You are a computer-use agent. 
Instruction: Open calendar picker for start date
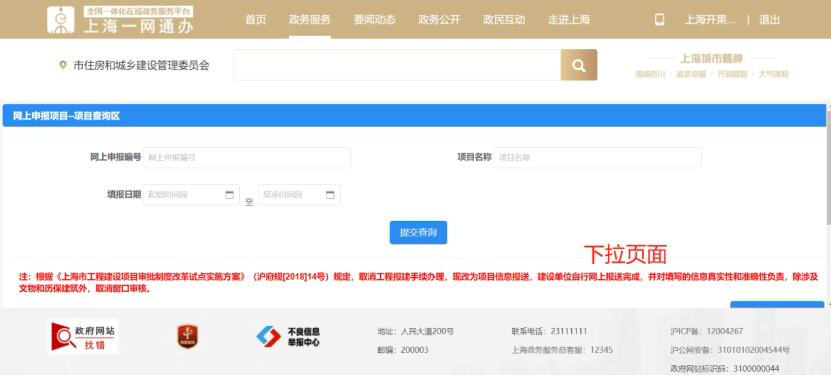(x=229, y=195)
